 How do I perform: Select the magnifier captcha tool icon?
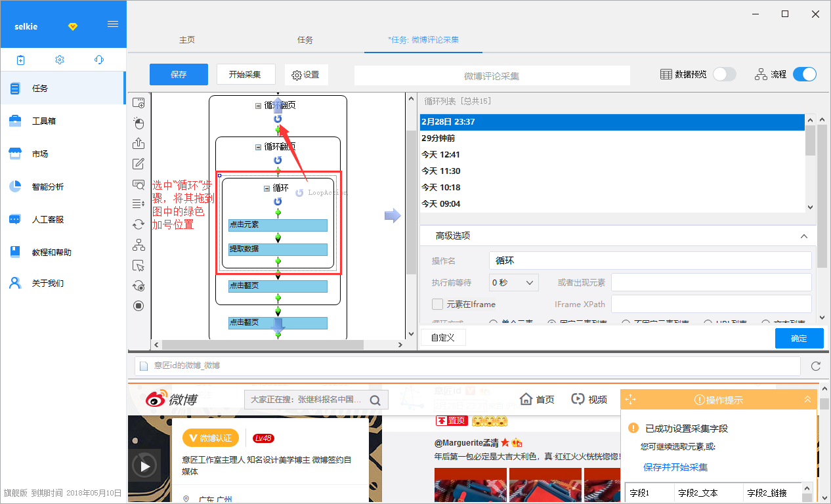[138, 184]
